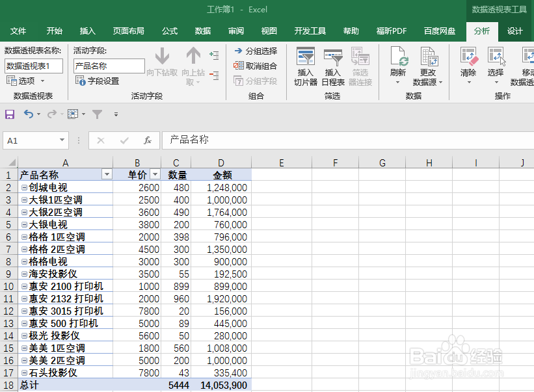The width and height of the screenshot is (534, 392).
Task: Select the cell showing 1,764,000
Action: 221,213
